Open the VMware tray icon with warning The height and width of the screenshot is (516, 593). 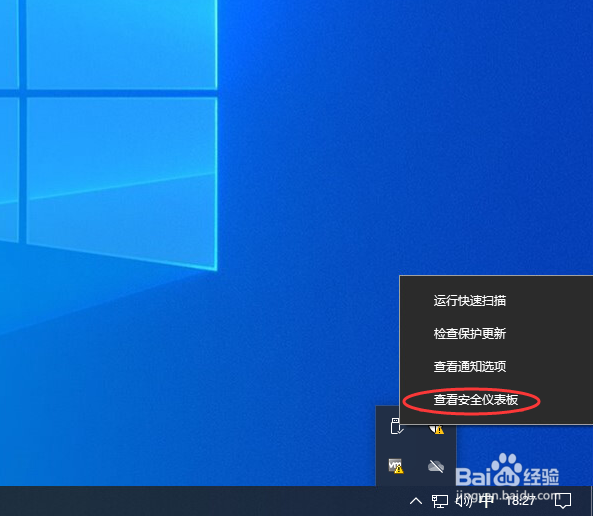[396, 466]
